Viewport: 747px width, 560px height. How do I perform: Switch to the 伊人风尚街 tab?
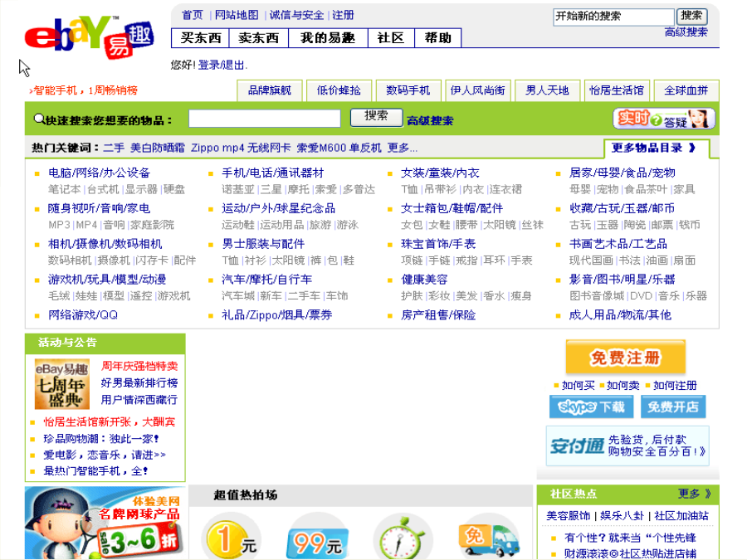pos(478,90)
